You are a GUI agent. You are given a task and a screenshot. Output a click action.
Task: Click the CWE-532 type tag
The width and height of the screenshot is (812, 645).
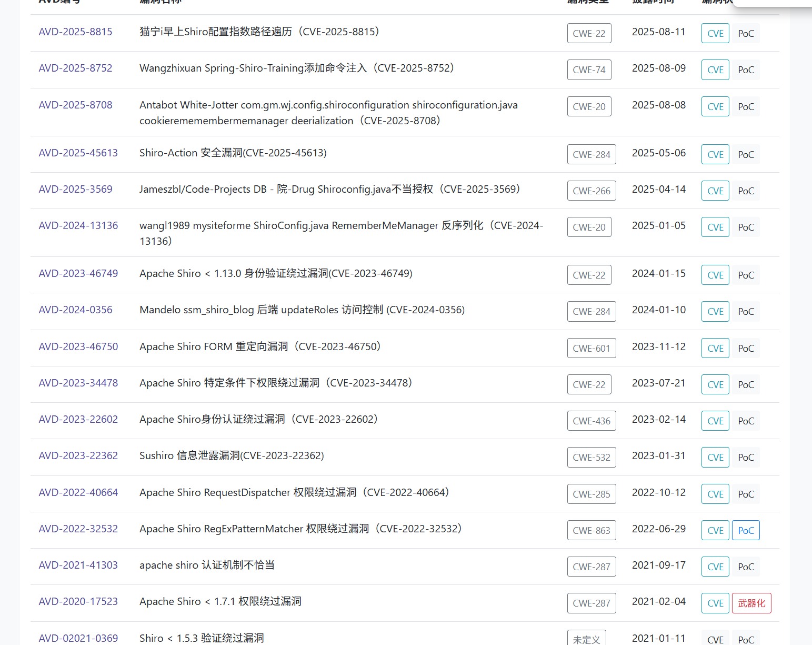point(592,457)
